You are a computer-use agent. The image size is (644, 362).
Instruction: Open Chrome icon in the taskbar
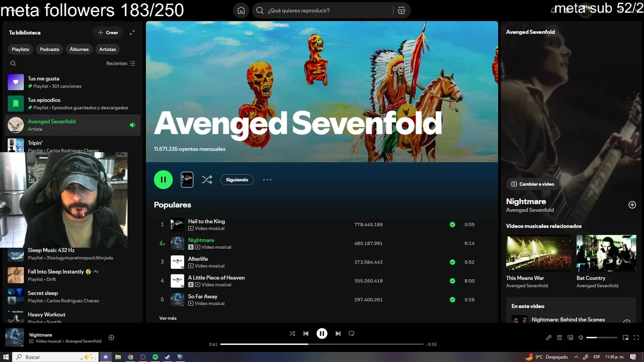click(x=130, y=357)
